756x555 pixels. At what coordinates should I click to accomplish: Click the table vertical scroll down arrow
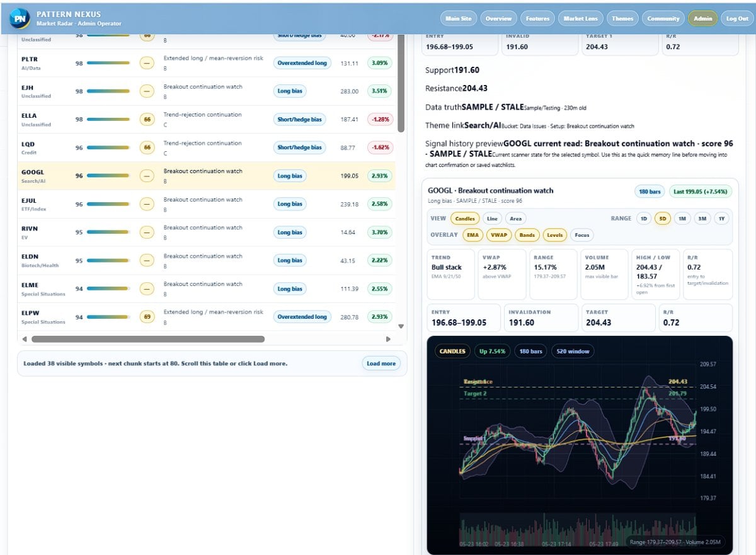pos(401,326)
